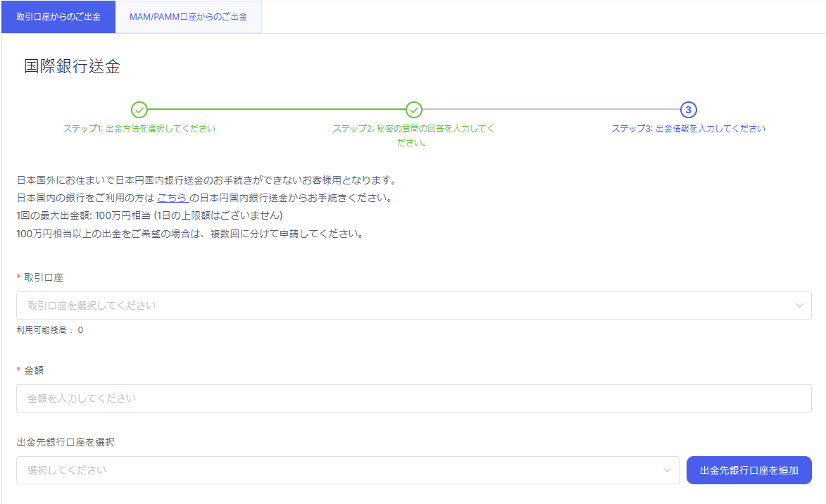Focus the 金額を入力してください input field
This screenshot has width=826, height=504.
[x=413, y=398]
